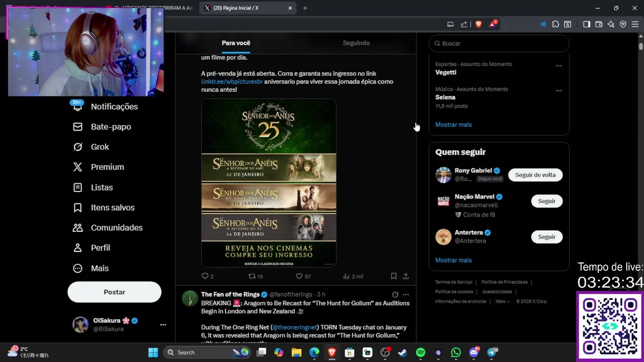Click the Buscar search field
This screenshot has height=362, width=644.
pos(499,43)
